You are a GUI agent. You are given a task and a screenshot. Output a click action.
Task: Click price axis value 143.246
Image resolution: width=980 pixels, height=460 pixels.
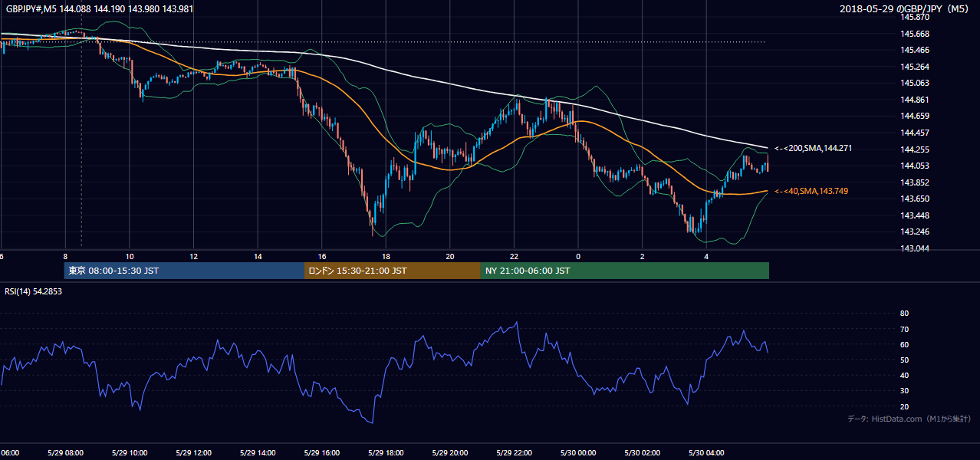915,232
